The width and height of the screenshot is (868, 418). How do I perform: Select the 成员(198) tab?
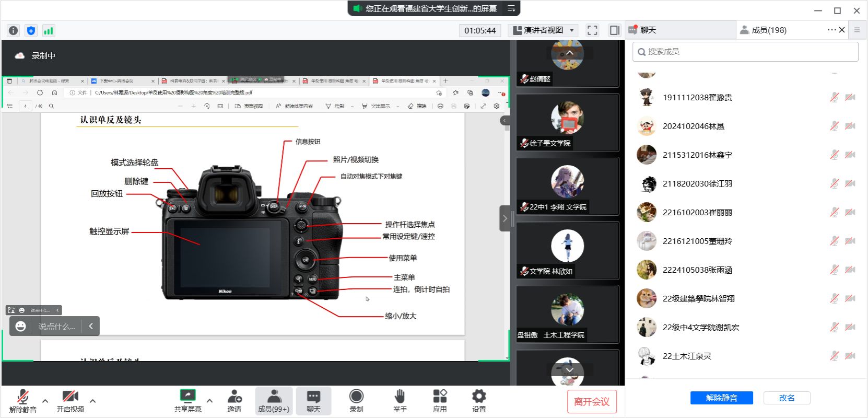point(768,30)
